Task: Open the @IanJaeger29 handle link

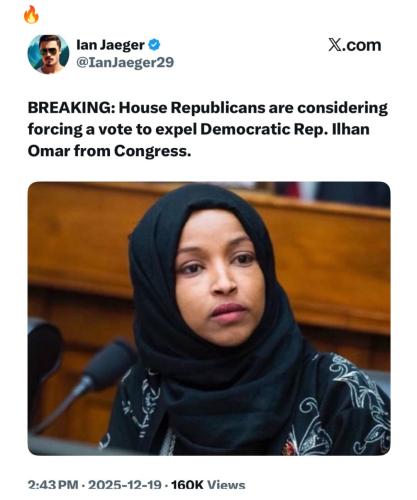Action: (x=125, y=62)
